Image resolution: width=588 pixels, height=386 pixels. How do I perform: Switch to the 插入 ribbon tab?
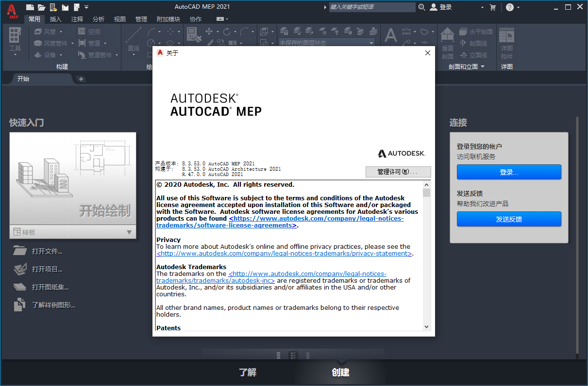click(56, 19)
